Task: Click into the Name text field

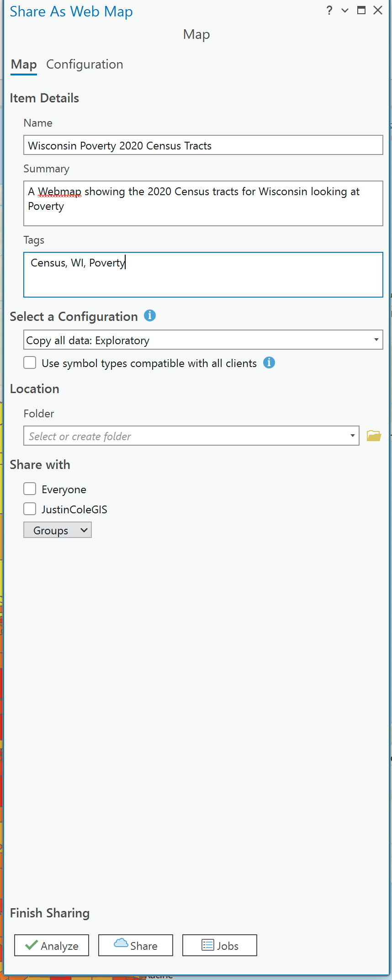Action: click(203, 145)
